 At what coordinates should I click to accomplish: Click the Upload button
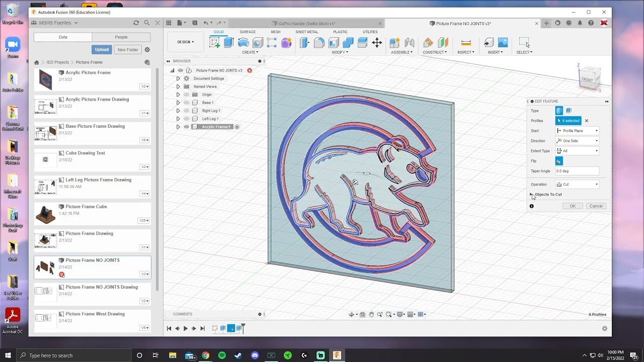point(102,50)
